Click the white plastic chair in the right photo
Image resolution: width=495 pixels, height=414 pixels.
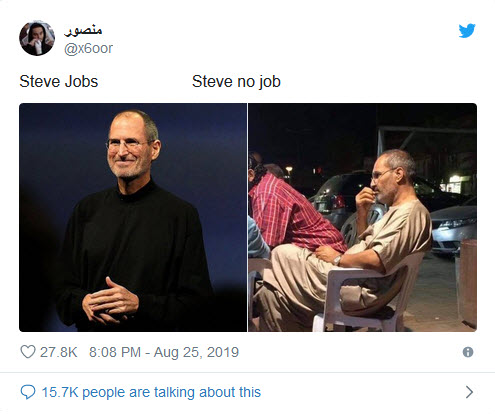click(368, 293)
